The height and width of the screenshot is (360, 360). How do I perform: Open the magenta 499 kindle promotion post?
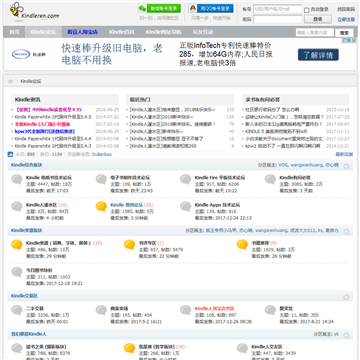49,110
